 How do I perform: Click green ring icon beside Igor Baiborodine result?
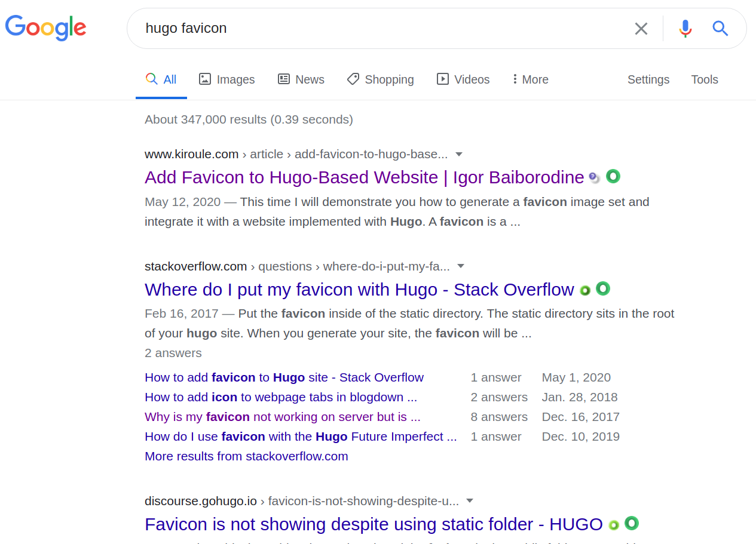613,176
